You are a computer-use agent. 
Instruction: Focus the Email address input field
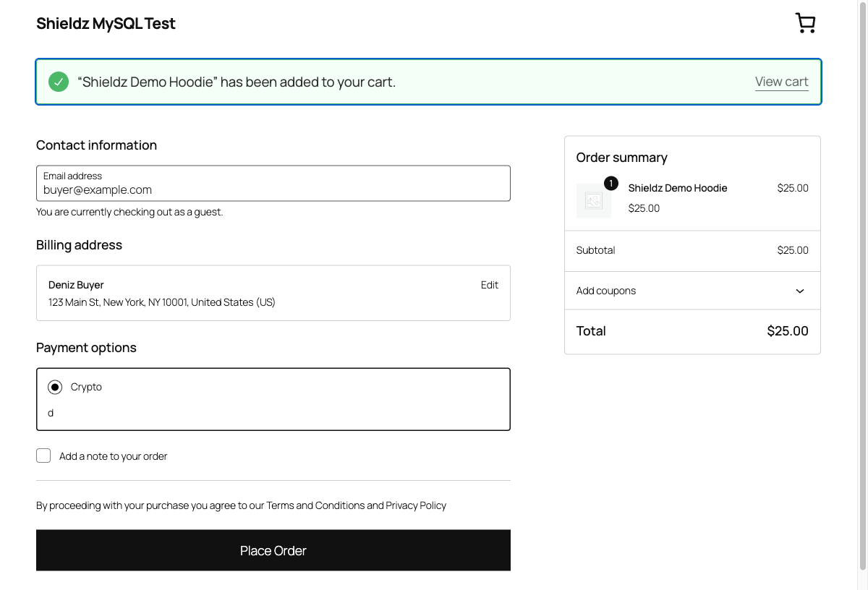tap(273, 184)
